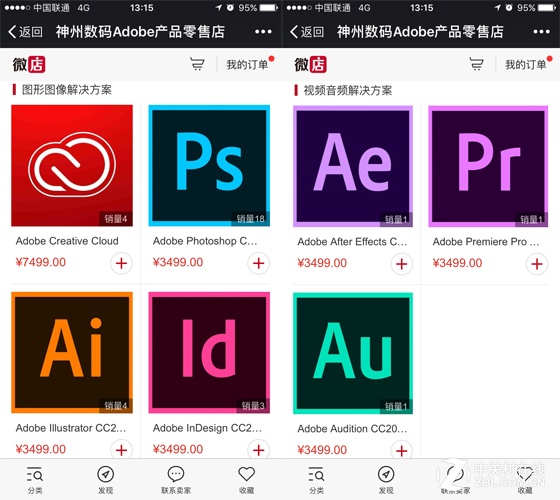This screenshot has width=560, height=500.
Task: Add Adobe Premiere Pro to cart
Action: [x=537, y=264]
